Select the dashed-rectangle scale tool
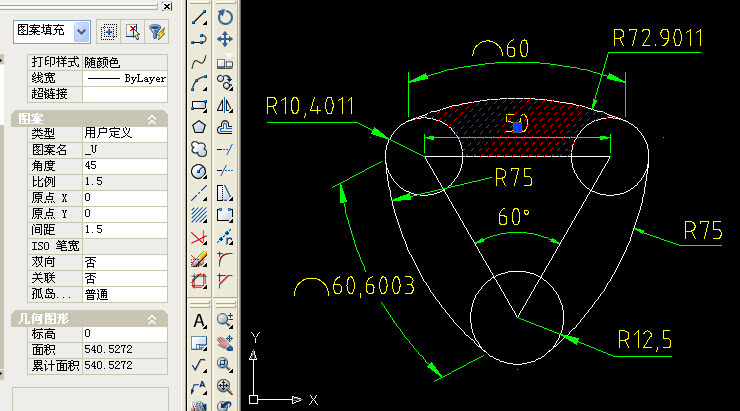Image resolution: width=740 pixels, height=411 pixels. click(225, 215)
